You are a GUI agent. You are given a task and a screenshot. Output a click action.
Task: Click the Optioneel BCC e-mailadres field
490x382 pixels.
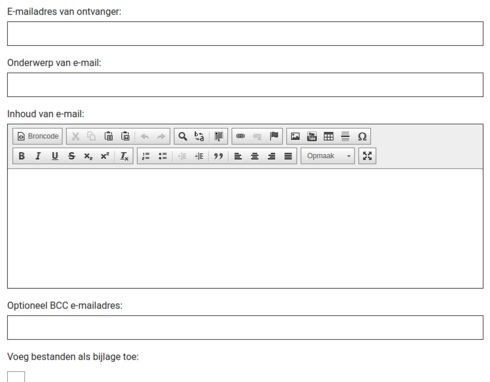245,328
